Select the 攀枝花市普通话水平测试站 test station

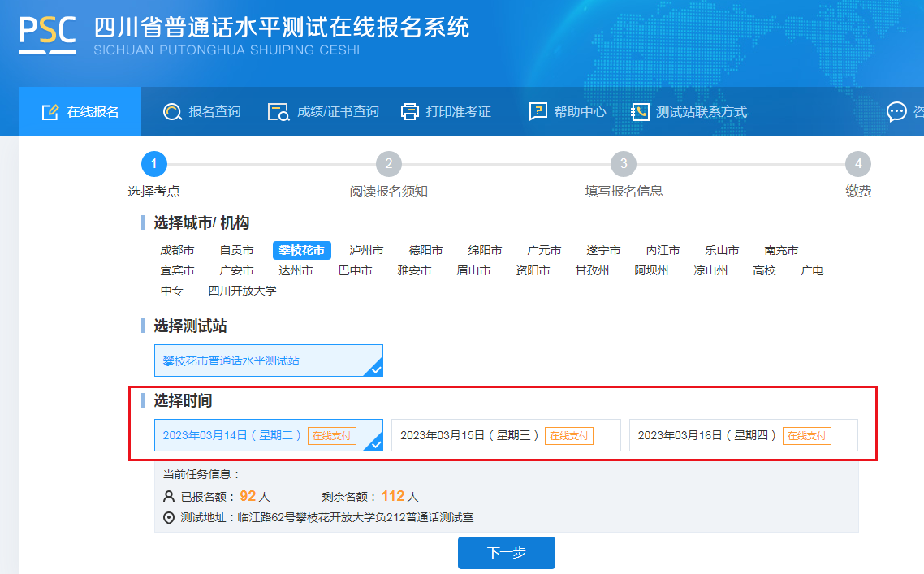(268, 360)
